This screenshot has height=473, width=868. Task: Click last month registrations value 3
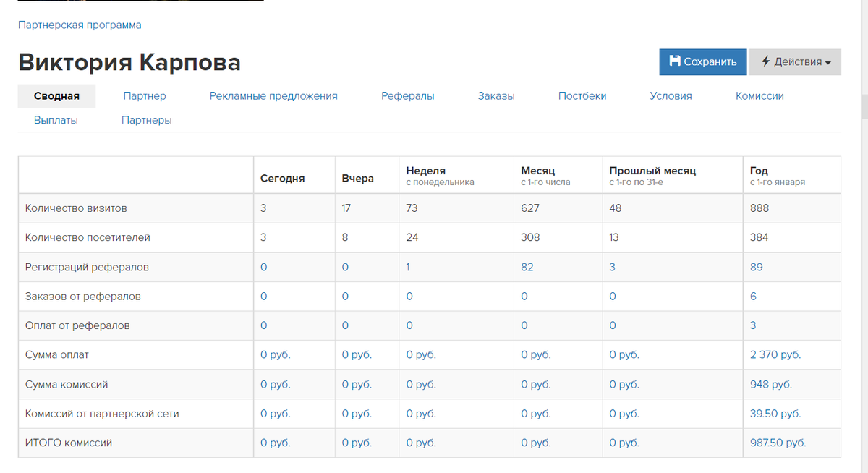(612, 267)
